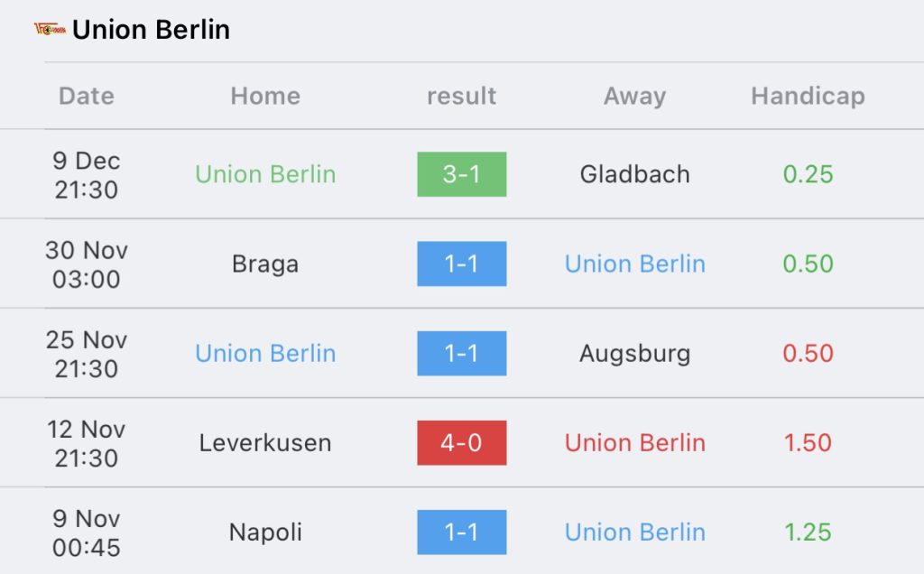Screen dimensions: 924x574
Task: Click the Away column header
Action: click(634, 96)
